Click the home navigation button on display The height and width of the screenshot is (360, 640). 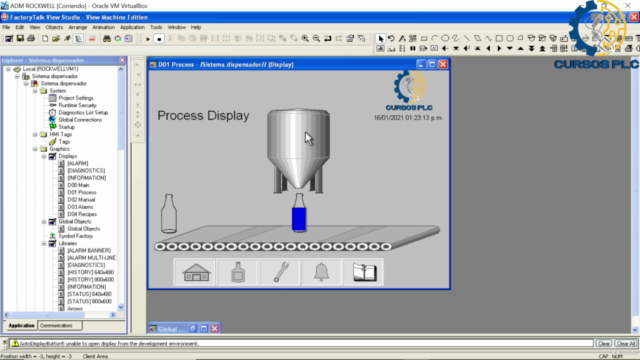196,272
